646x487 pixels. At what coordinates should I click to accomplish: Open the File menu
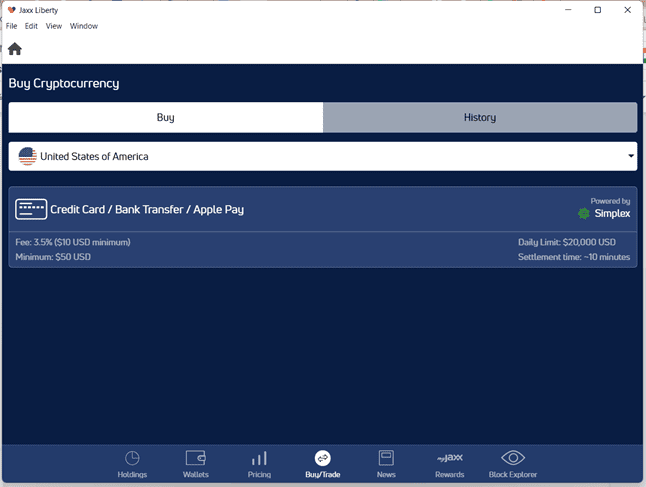(12, 26)
